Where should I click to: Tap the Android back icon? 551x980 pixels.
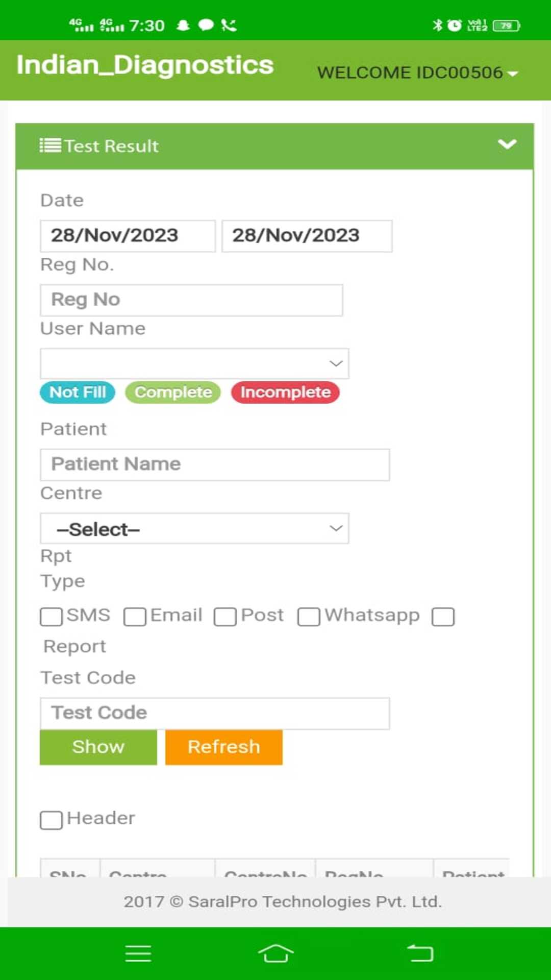click(420, 953)
